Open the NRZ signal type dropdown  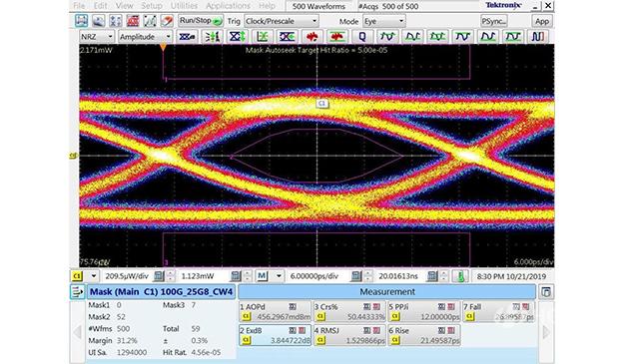(97, 37)
